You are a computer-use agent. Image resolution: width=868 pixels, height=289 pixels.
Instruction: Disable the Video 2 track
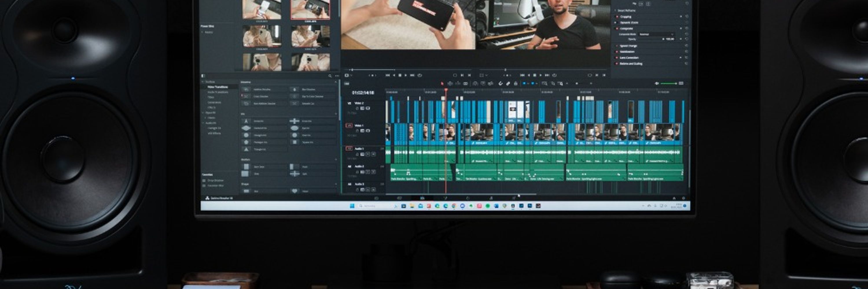[x=368, y=108]
